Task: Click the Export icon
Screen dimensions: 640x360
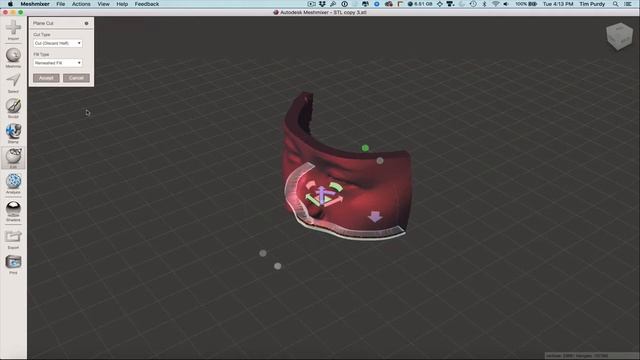Action: tap(13, 239)
